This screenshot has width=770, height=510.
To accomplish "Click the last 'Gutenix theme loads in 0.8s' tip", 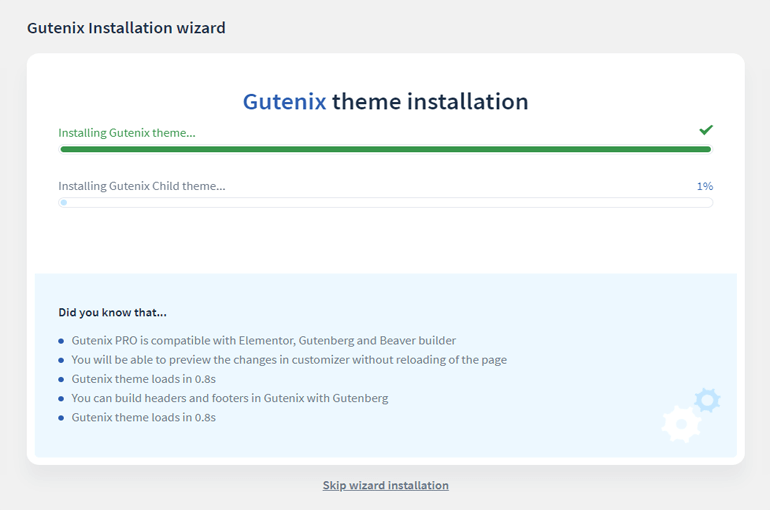I will tap(143, 417).
